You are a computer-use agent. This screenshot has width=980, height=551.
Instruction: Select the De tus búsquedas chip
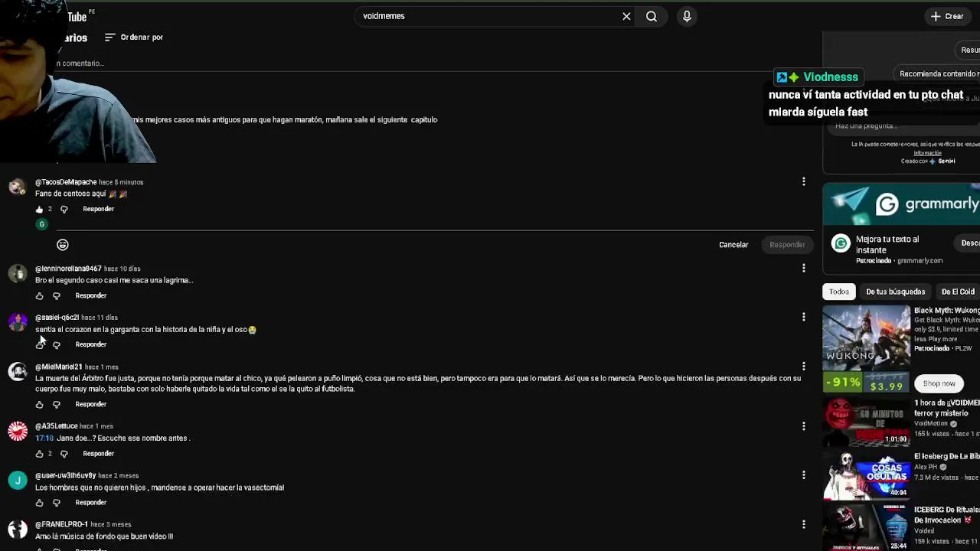coord(895,292)
